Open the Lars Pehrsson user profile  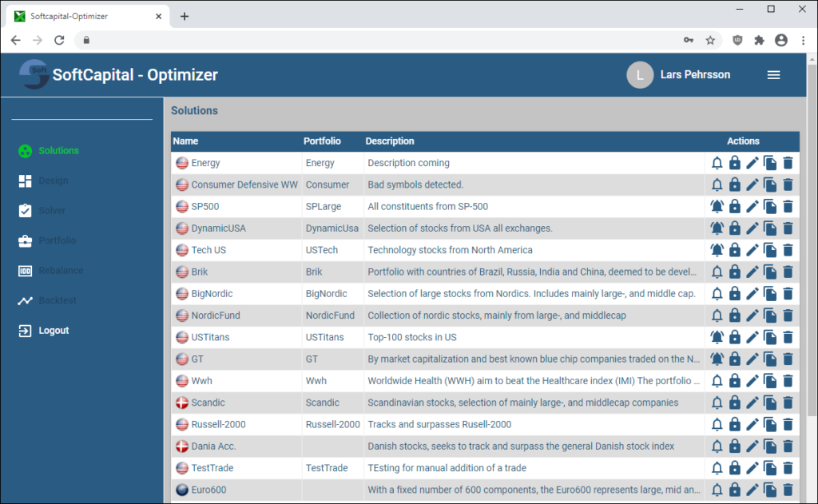tap(679, 75)
